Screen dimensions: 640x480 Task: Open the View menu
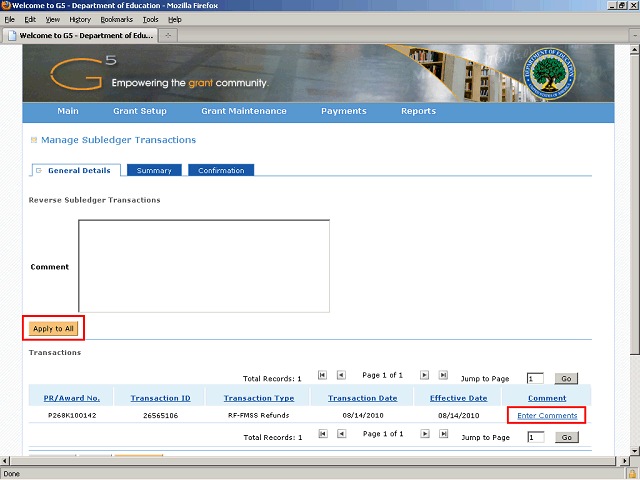53,20
